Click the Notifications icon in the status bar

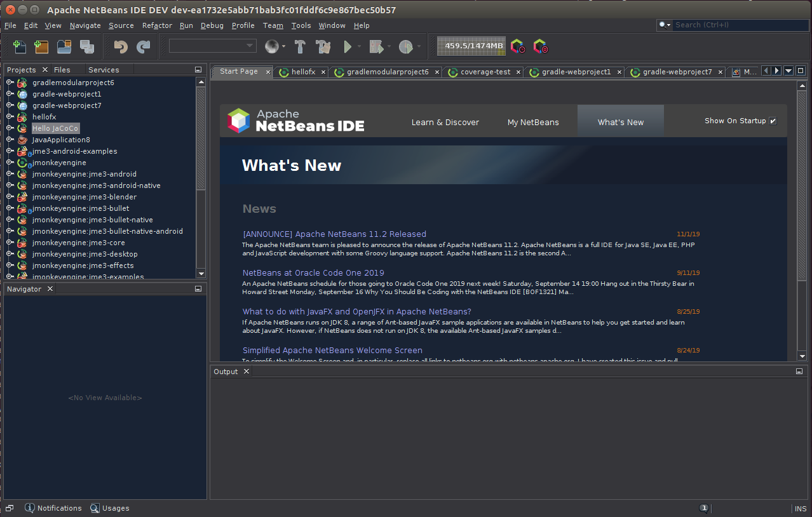tap(29, 508)
